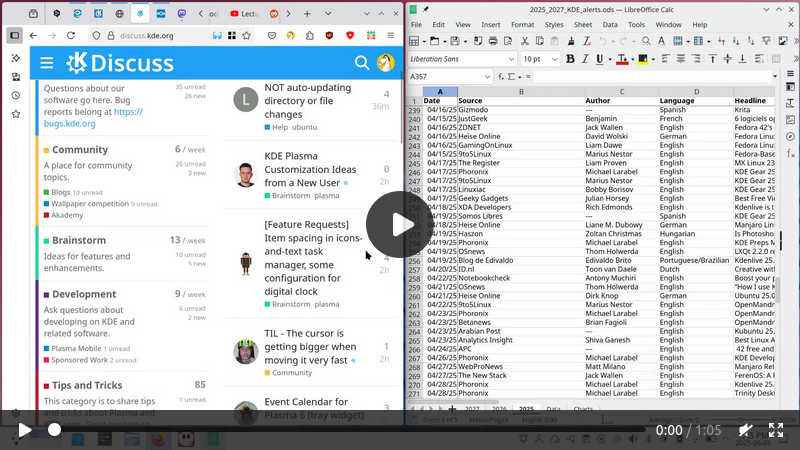
Task: Click the Center Horizontally icon in Calc
Action: click(x=681, y=59)
